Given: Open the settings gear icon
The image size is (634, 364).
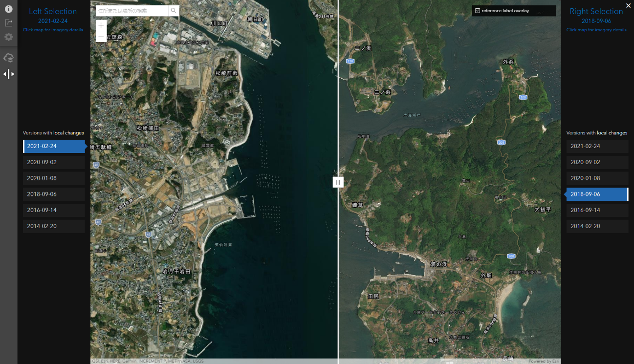Looking at the screenshot, I should tap(9, 37).
